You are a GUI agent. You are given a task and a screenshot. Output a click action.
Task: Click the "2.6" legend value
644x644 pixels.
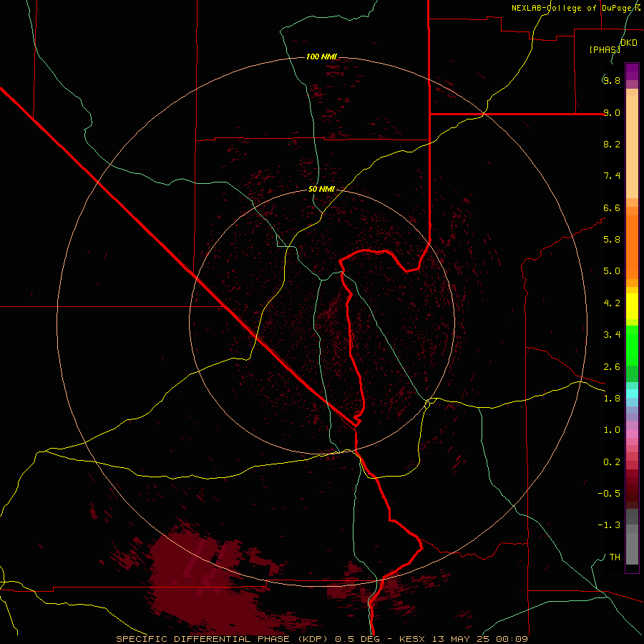point(612,367)
